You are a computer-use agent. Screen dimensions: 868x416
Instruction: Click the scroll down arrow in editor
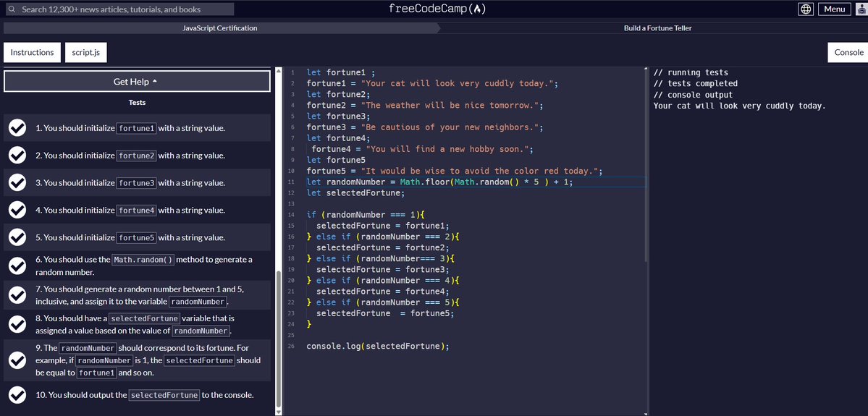pyautogui.click(x=645, y=412)
